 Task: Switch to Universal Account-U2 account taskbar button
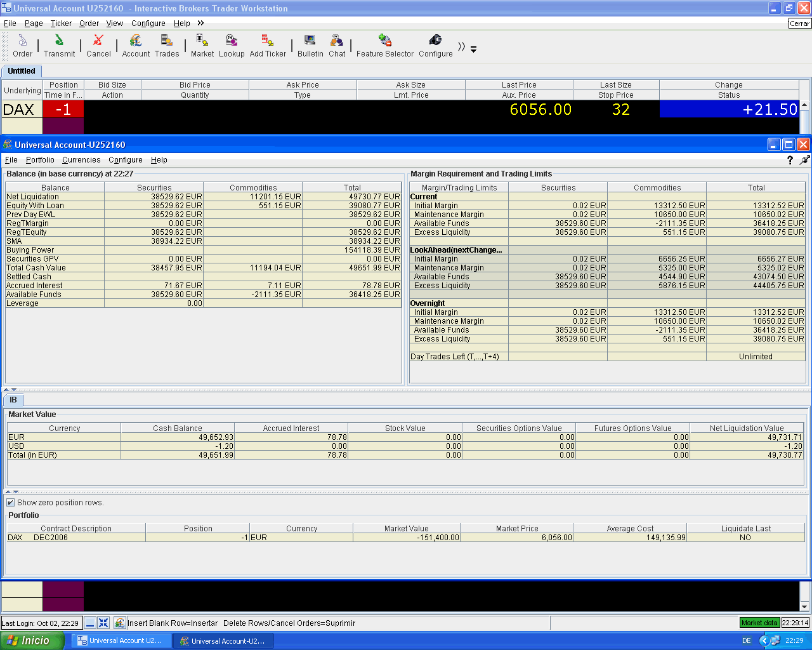223,641
